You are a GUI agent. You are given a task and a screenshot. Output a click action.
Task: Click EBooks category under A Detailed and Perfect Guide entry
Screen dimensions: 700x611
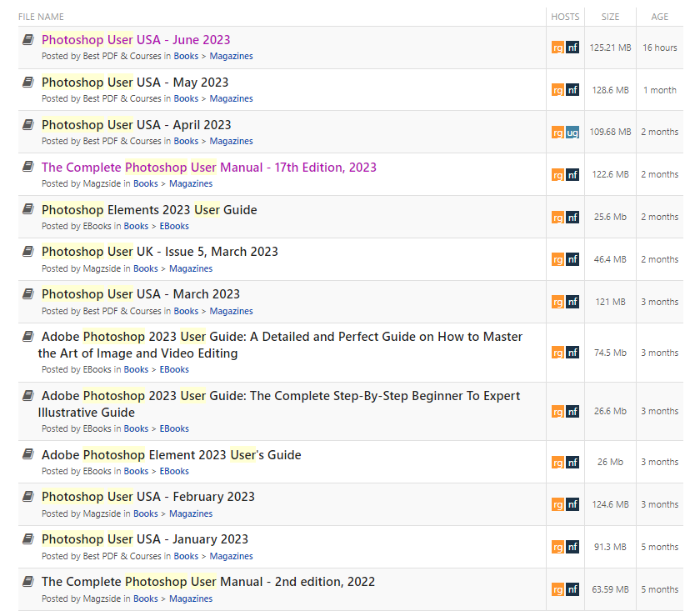174,369
